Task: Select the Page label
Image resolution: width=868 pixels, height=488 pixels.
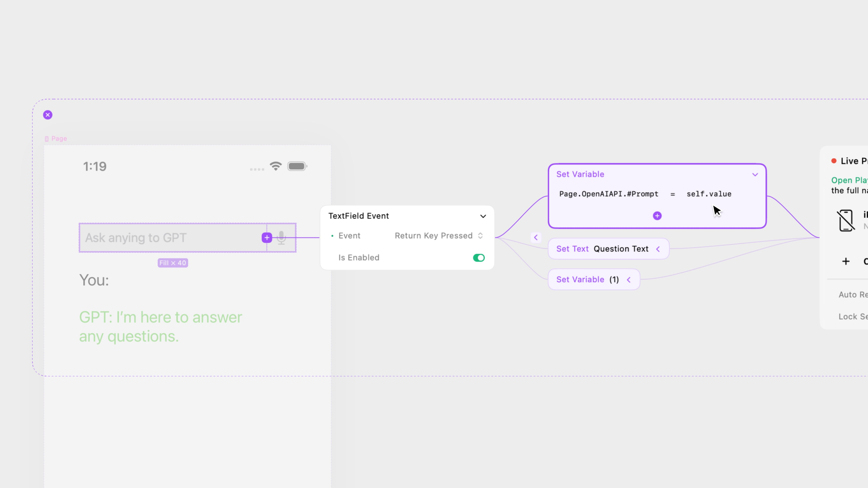Action: coord(59,139)
